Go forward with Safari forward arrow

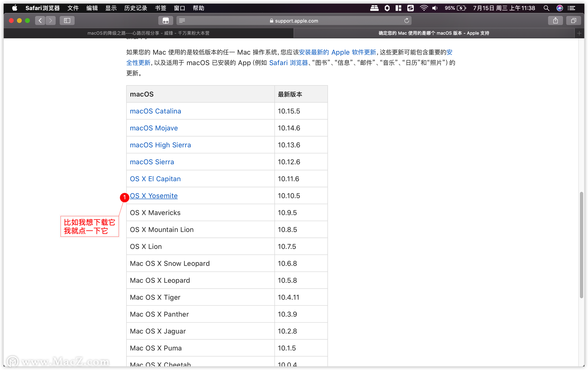(51, 21)
